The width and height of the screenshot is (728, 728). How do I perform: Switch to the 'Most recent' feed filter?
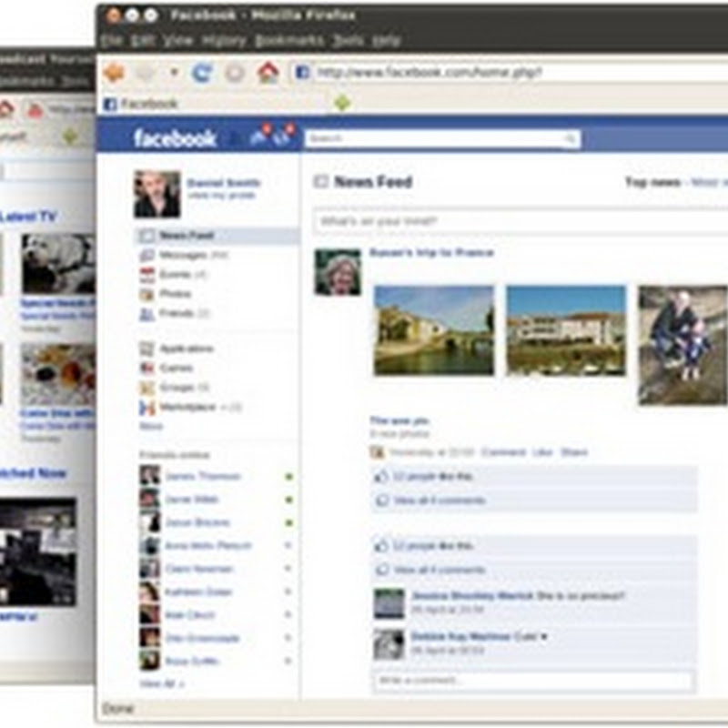[709, 182]
